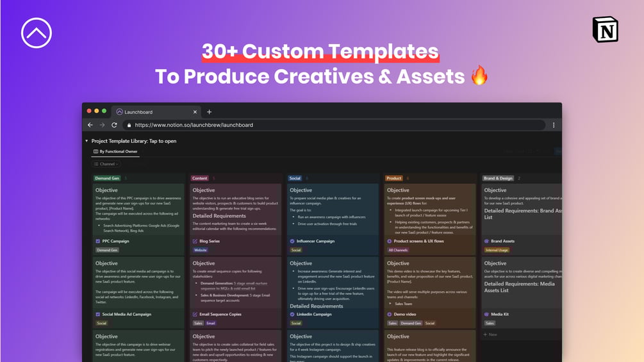Open the Influencer Campaign card title
Viewport: 644px width, 362px height.
pos(315,242)
